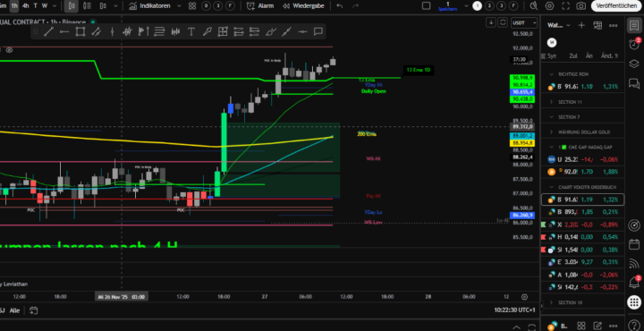Switch to layout slot 3 at right
Image resolution: width=644 pixels, height=331 pixels.
pos(502,5)
